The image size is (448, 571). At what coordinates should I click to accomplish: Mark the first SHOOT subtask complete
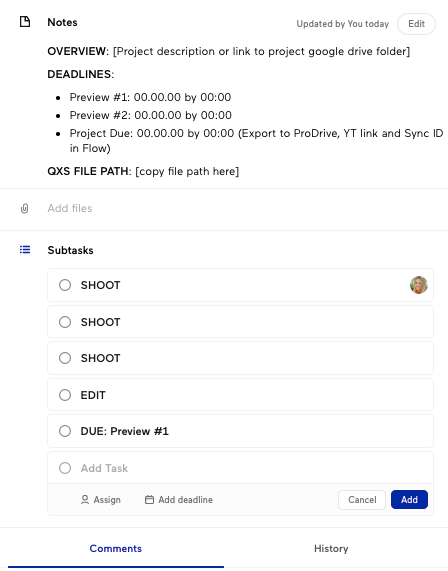point(65,285)
